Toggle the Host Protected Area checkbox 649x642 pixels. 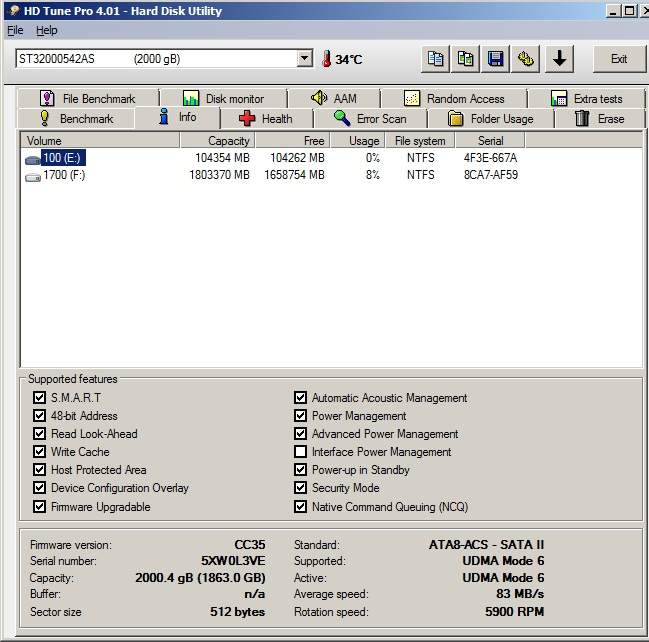click(39, 470)
